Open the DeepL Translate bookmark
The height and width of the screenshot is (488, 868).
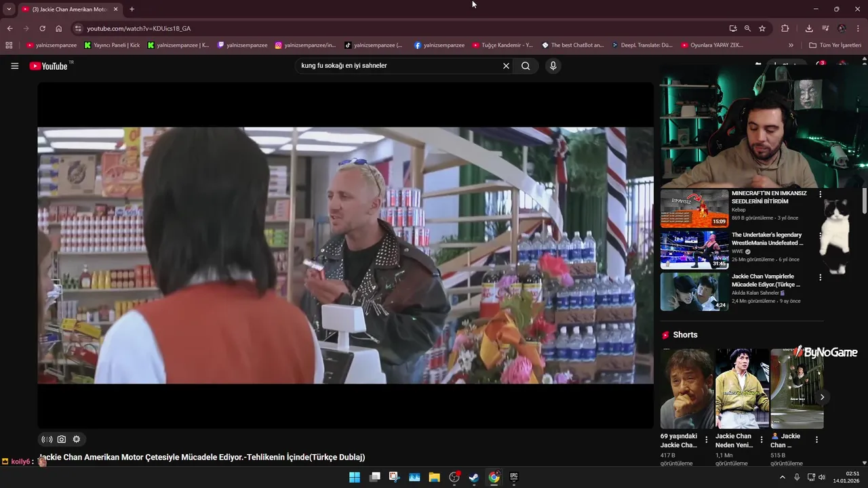tap(642, 45)
